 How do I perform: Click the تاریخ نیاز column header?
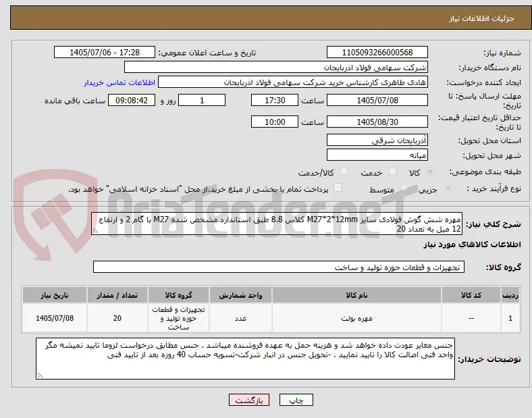[55, 295]
